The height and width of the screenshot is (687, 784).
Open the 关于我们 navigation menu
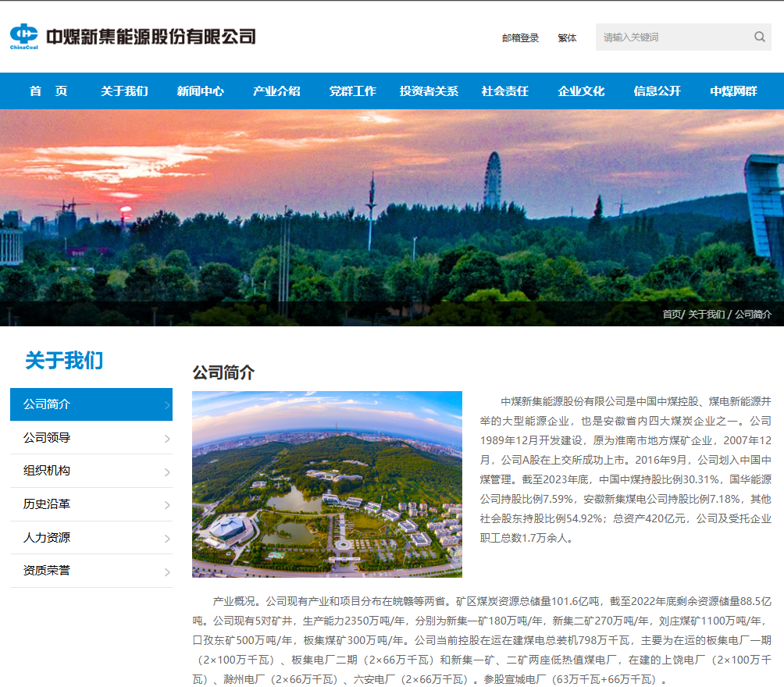124,91
